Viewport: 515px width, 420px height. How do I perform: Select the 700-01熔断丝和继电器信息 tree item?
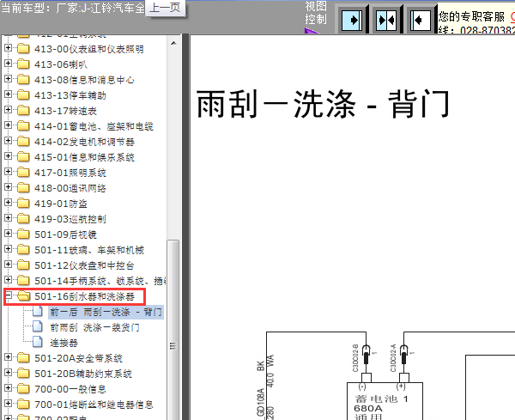[94, 405]
